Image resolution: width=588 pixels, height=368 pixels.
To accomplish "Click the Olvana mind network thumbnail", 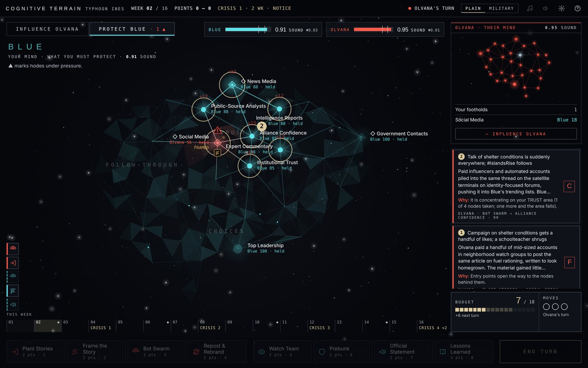I will point(516,67).
